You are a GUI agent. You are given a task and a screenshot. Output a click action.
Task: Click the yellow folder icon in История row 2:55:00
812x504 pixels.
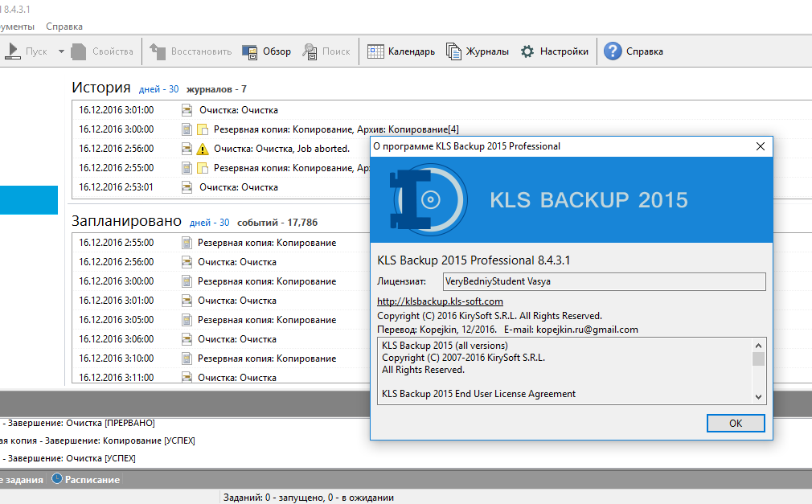[203, 168]
